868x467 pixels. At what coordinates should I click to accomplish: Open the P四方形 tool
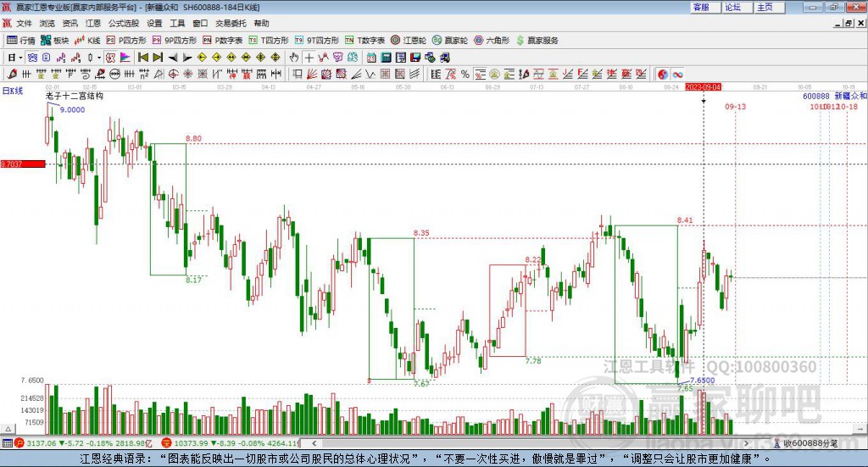click(126, 41)
